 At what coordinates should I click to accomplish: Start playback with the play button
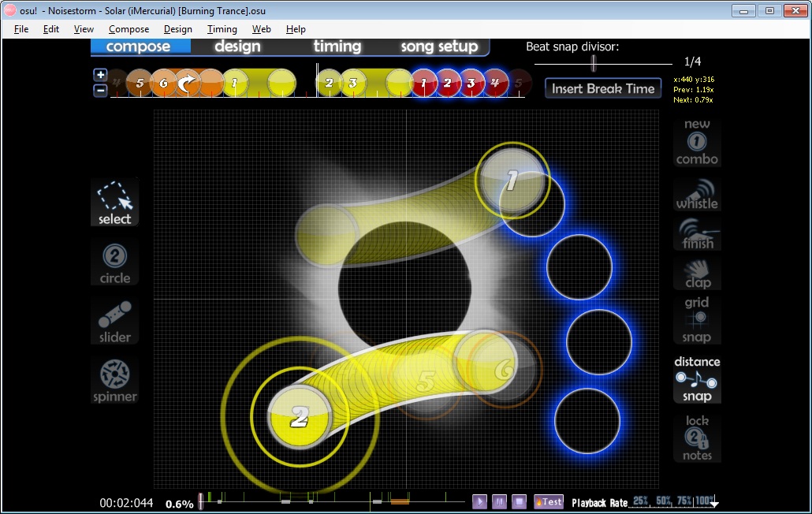coord(479,501)
